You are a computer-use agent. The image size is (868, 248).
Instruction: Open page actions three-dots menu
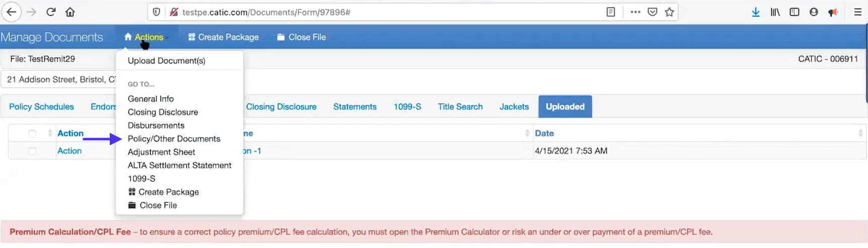635,12
